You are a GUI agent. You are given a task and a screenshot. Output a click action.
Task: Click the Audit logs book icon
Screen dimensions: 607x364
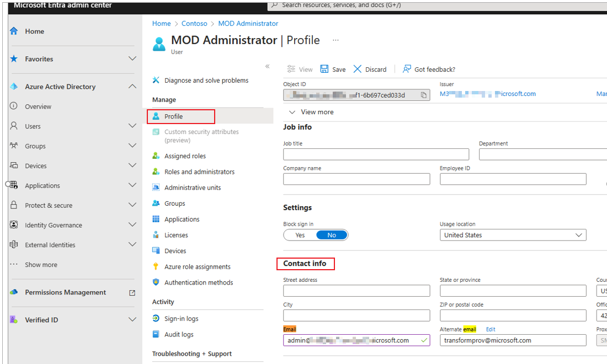tap(156, 334)
